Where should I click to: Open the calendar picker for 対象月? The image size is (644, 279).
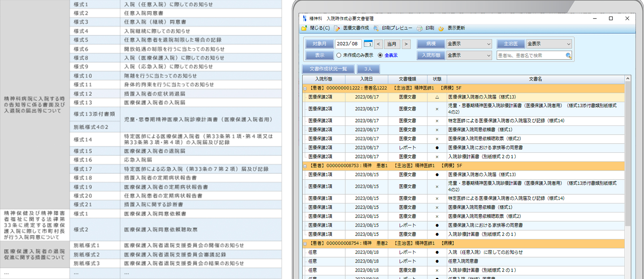[x=368, y=44]
